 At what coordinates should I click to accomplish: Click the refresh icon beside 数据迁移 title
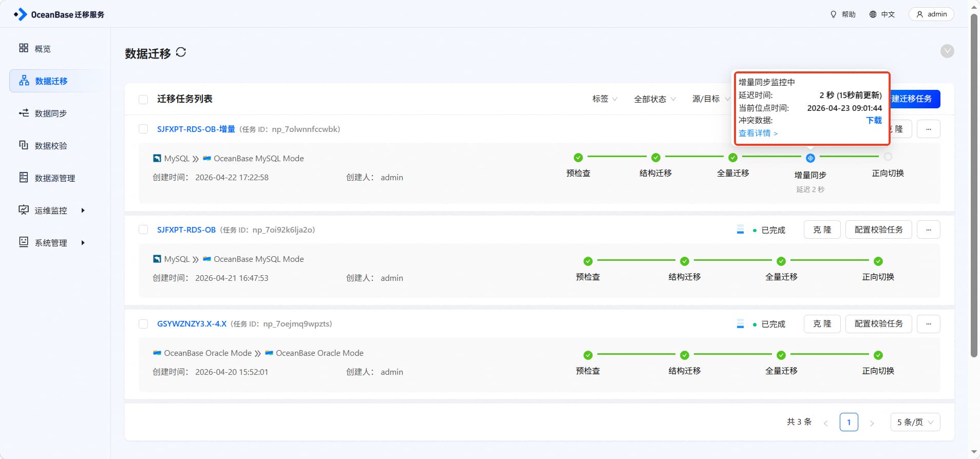pyautogui.click(x=181, y=52)
